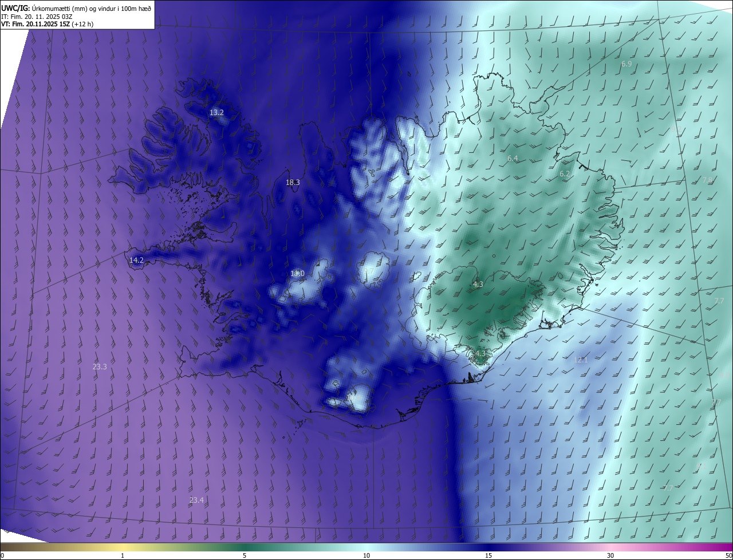This screenshot has width=733, height=560.
Task: Click the 50 tick label on the color scale
Action: (x=728, y=555)
